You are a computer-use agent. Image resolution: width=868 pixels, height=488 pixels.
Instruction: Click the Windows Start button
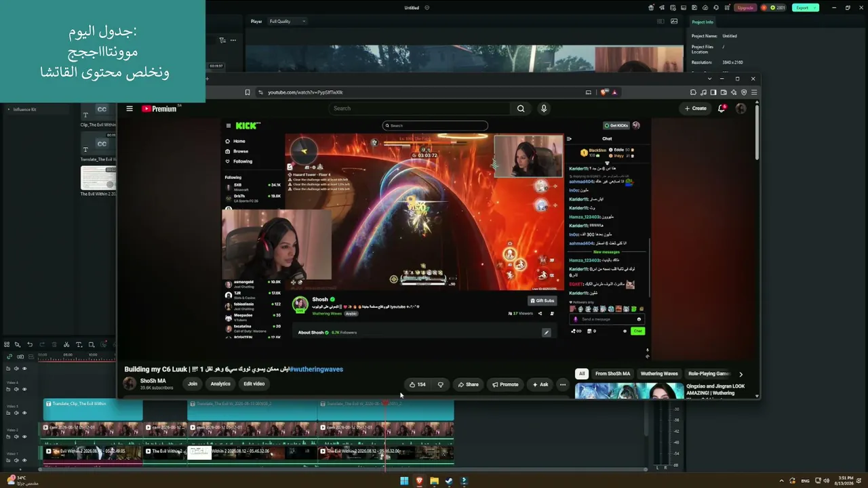point(404,481)
